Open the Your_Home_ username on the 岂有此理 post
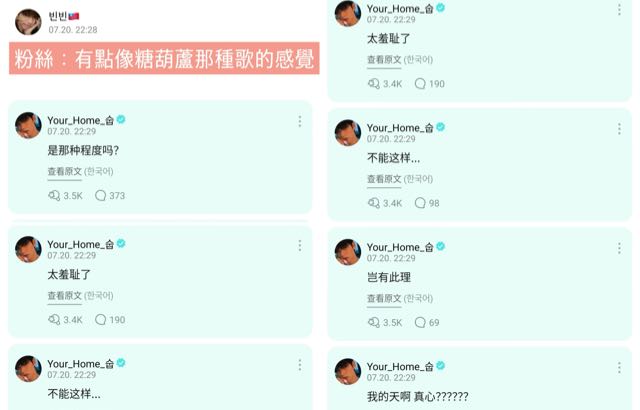Image resolution: width=640 pixels, height=410 pixels. [x=400, y=247]
